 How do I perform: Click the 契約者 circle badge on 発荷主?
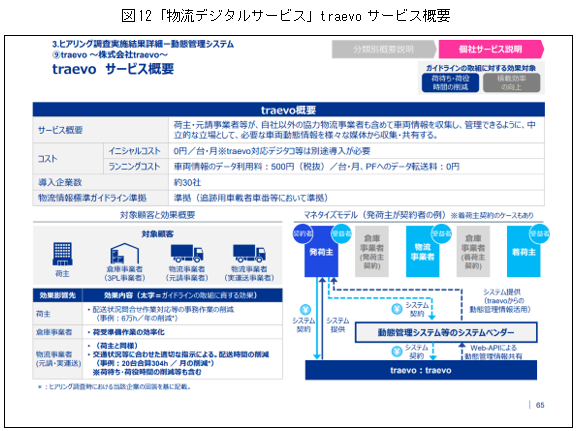point(303,233)
